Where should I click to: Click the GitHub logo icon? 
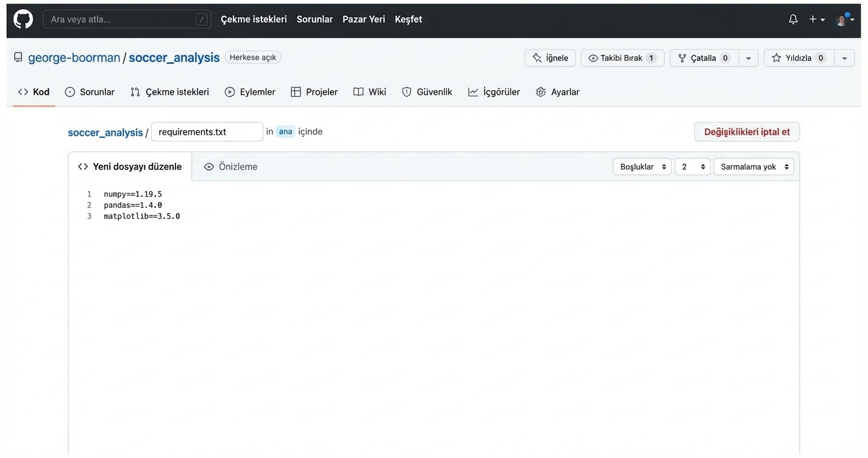(23, 19)
